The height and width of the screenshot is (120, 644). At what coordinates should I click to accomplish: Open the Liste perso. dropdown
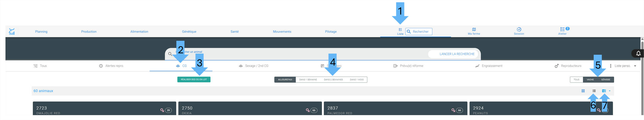625,66
